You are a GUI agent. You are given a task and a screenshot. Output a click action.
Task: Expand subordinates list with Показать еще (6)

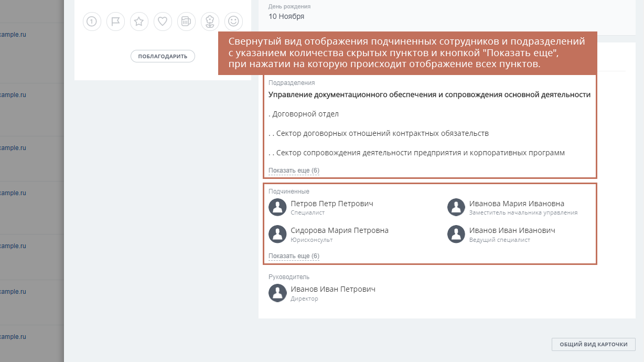(x=294, y=256)
